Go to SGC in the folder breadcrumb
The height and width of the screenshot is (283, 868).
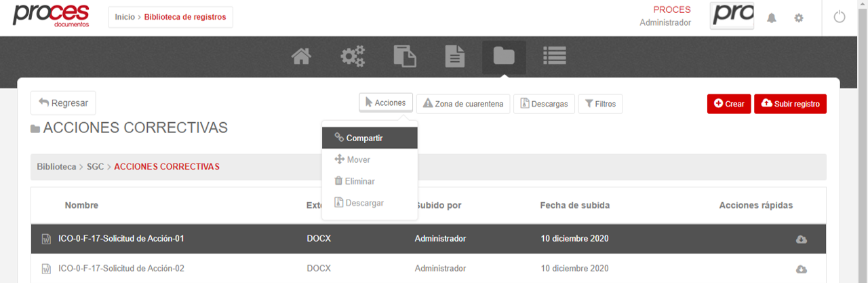pyautogui.click(x=95, y=166)
